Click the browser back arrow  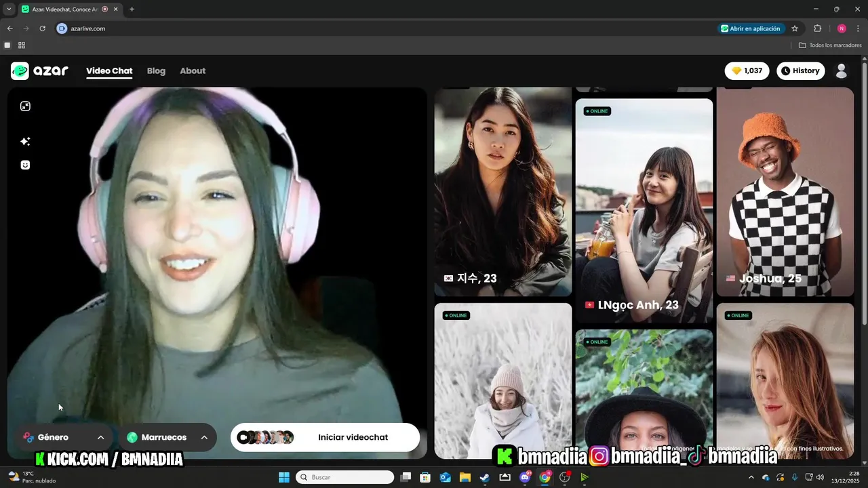pyautogui.click(x=9, y=28)
